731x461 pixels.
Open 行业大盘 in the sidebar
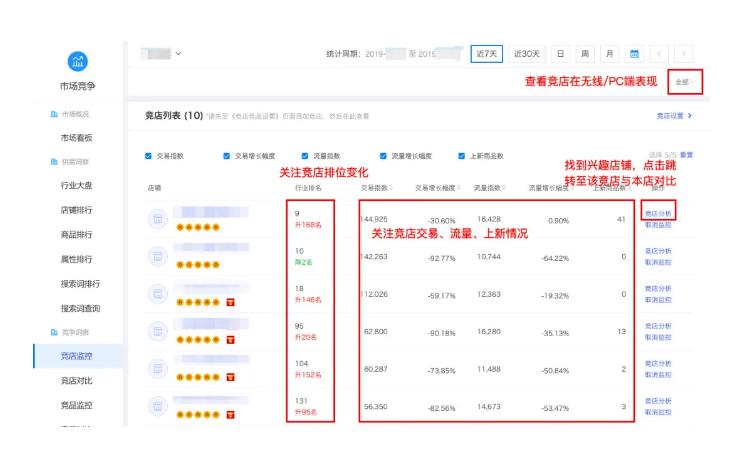tap(76, 186)
